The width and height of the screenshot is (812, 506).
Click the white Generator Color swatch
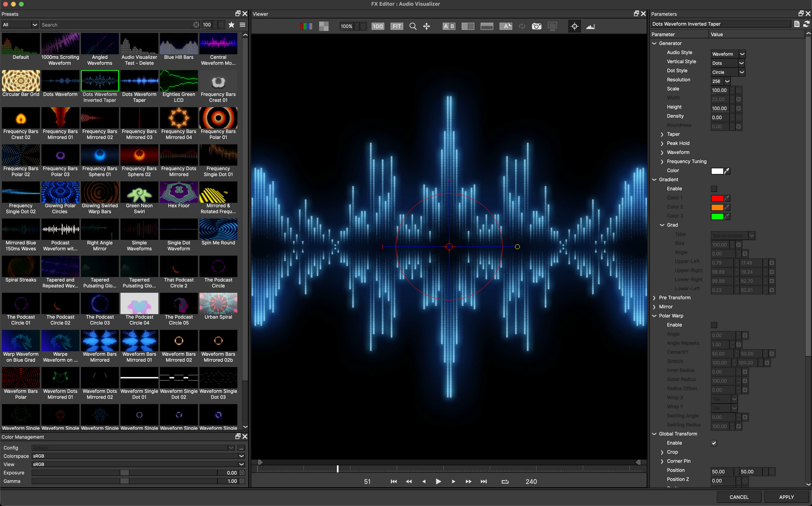click(x=717, y=171)
